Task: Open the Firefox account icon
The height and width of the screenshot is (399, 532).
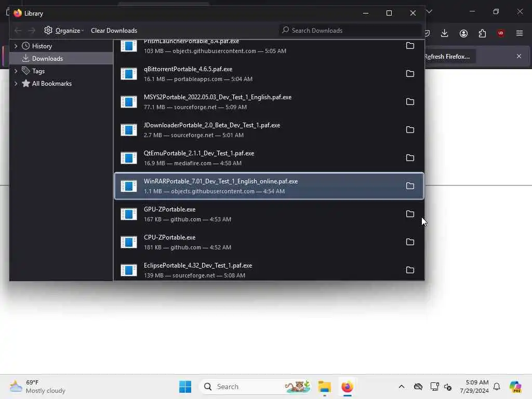Action: (463, 33)
